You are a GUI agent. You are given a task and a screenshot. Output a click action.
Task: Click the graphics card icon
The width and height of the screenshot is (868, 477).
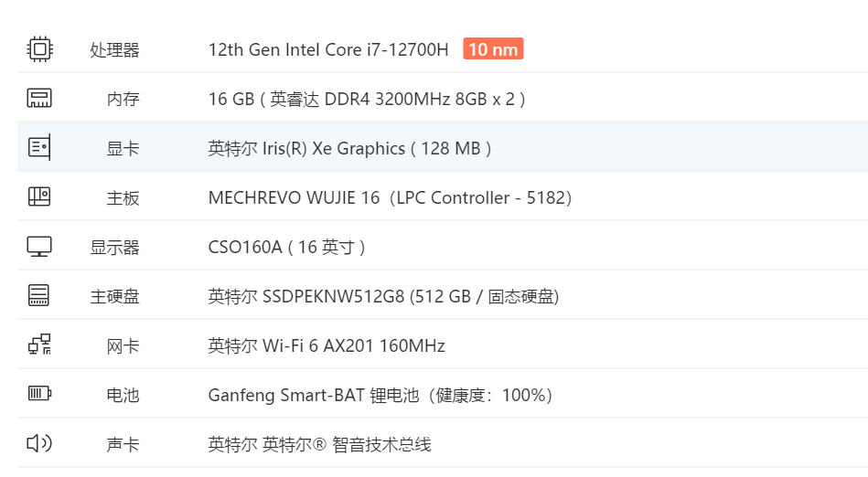39,148
